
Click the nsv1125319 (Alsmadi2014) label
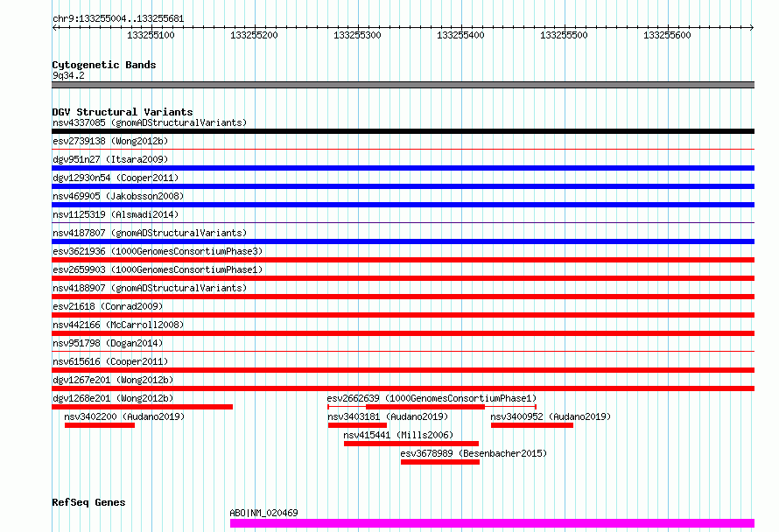(x=116, y=214)
